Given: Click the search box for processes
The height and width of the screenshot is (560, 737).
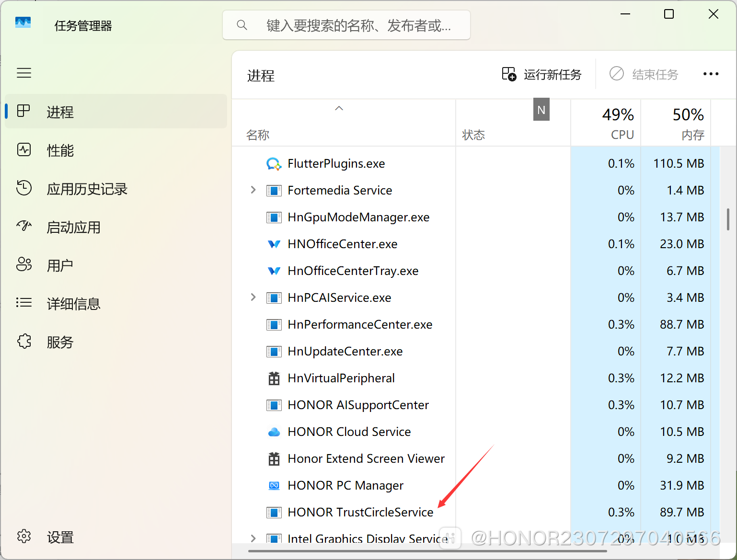Looking at the screenshot, I should [346, 25].
